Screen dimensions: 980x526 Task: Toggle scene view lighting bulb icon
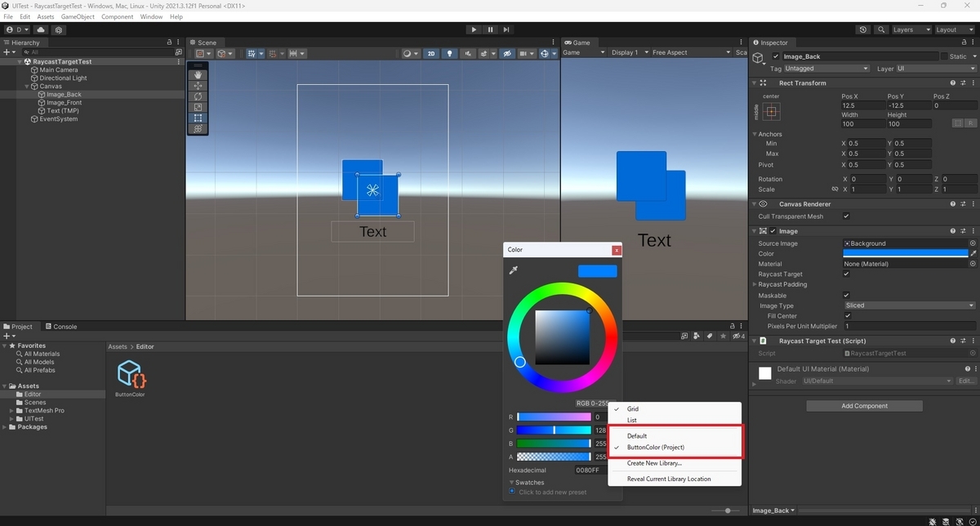pyautogui.click(x=449, y=53)
